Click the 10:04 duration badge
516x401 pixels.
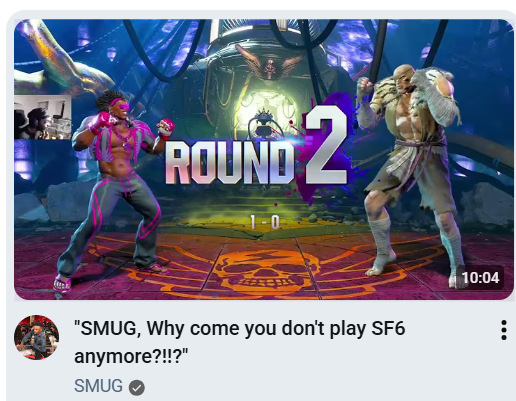pyautogui.click(x=480, y=278)
